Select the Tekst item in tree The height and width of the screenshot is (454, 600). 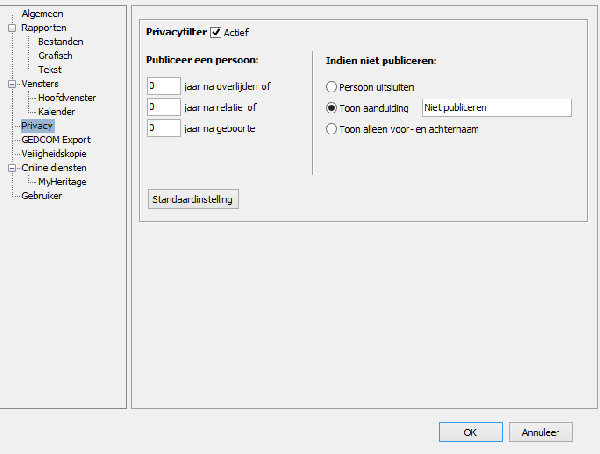click(50, 70)
